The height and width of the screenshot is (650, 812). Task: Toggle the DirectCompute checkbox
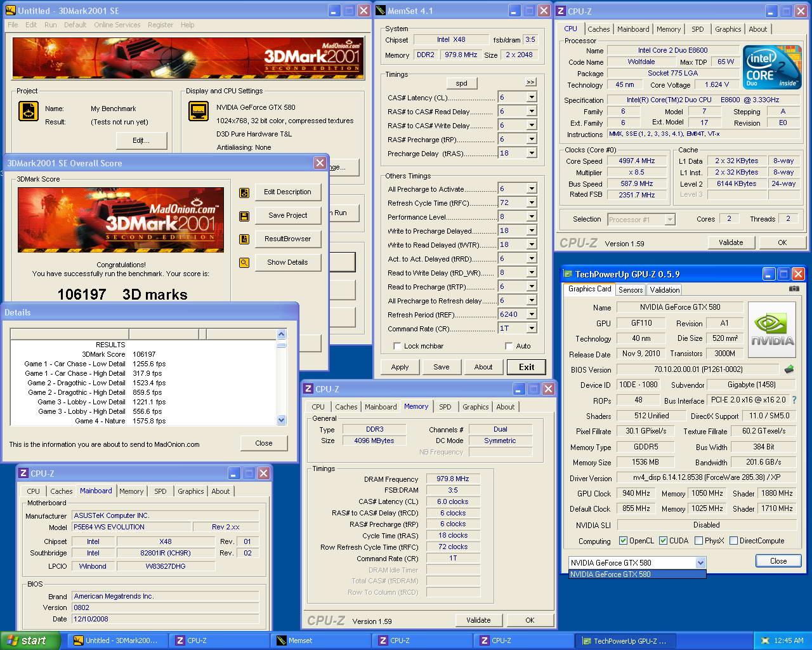coord(733,541)
